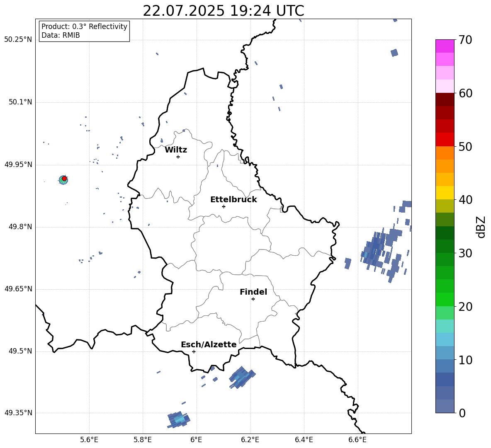Screen dimensions: 491x448
Task: Click the "Product: 0.3° Reflectivity" text
Action: pos(84,27)
